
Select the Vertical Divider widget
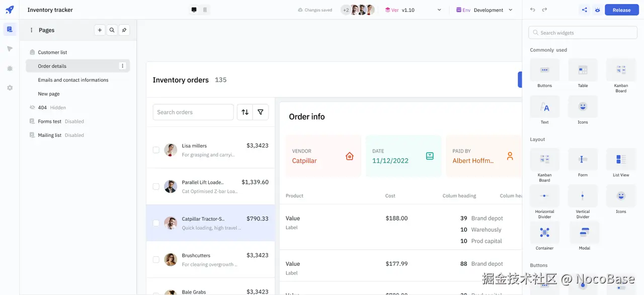pyautogui.click(x=583, y=201)
